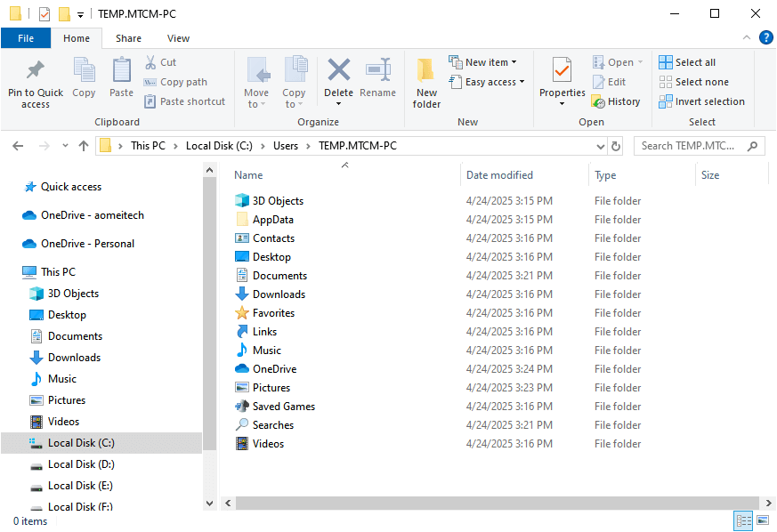
Task: Click Paste shortcut in ribbon
Action: click(184, 101)
